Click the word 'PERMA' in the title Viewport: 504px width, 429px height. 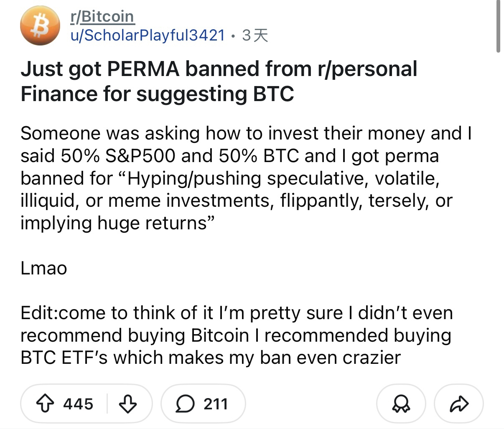[143, 69]
